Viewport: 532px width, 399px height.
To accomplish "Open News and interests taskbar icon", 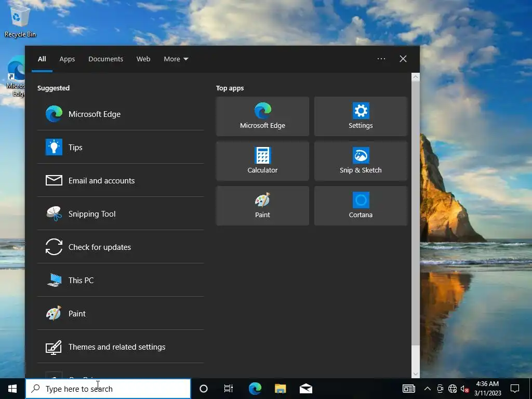I will tap(409, 389).
